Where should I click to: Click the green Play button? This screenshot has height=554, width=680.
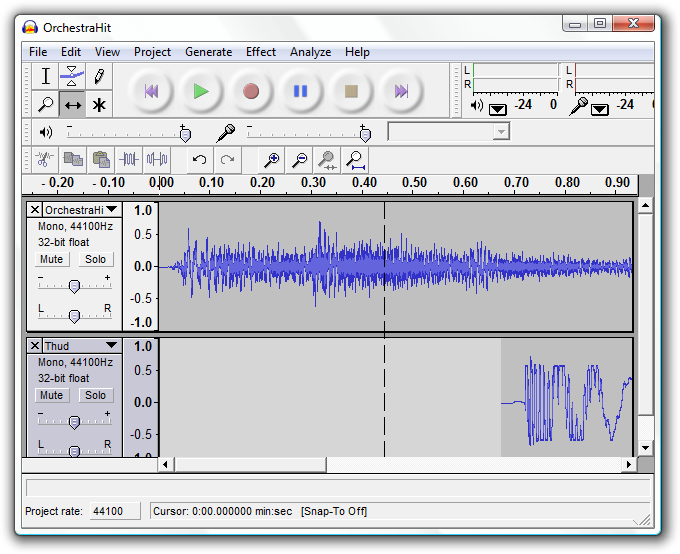201,91
